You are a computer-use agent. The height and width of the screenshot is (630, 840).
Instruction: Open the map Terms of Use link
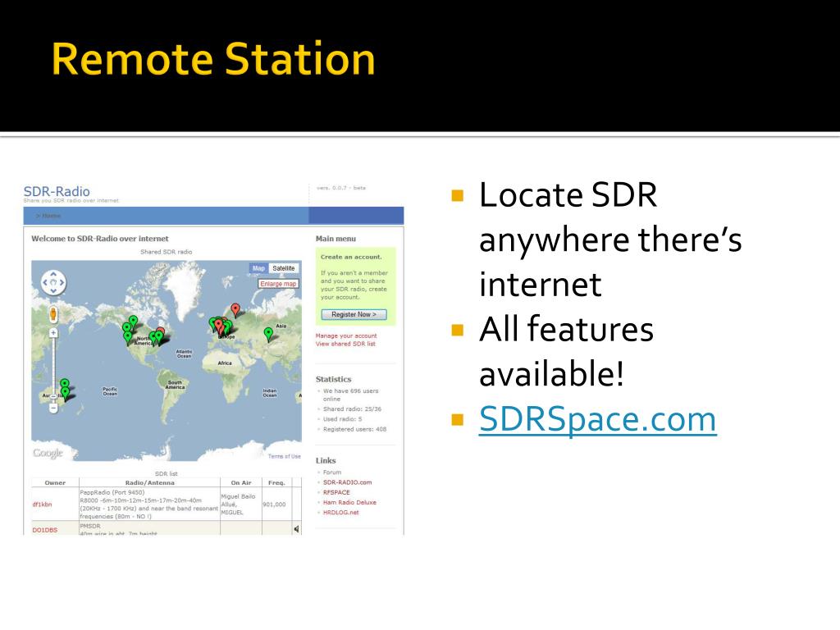click(x=285, y=456)
